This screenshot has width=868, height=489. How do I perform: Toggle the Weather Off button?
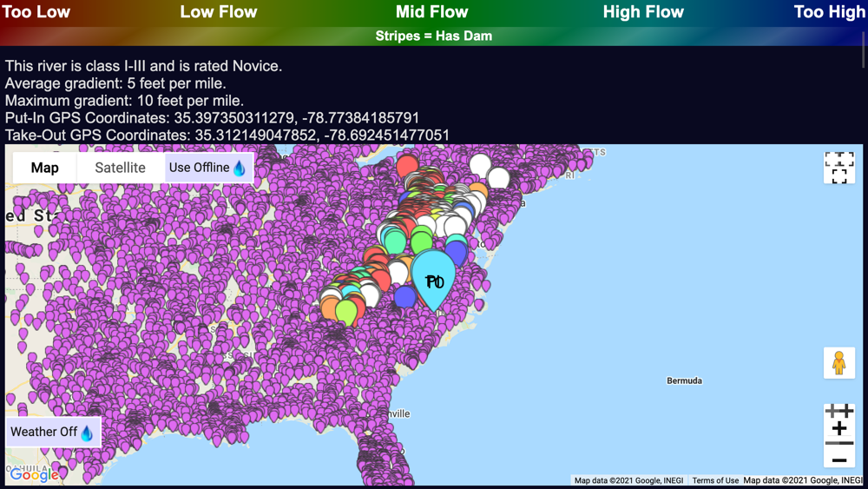tap(53, 432)
